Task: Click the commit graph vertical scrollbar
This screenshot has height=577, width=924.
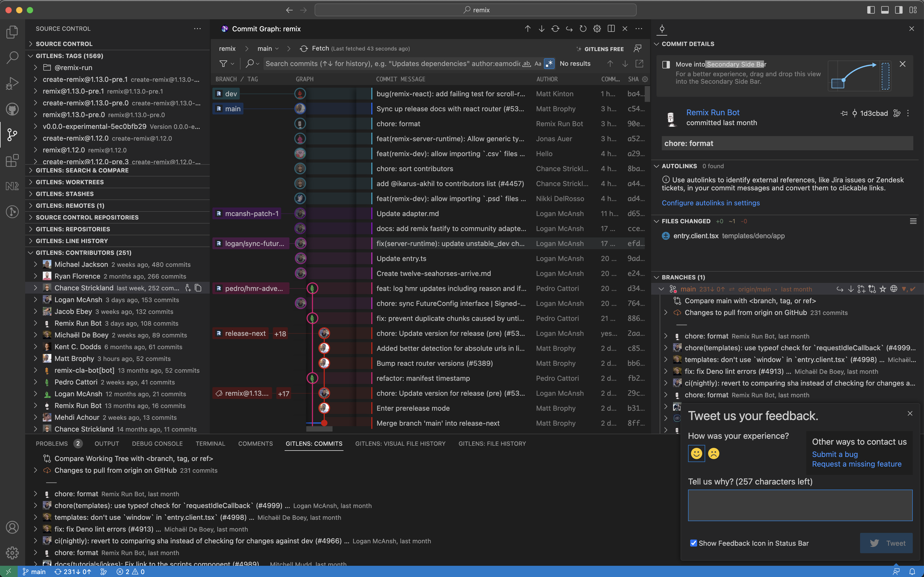Action: (x=647, y=94)
